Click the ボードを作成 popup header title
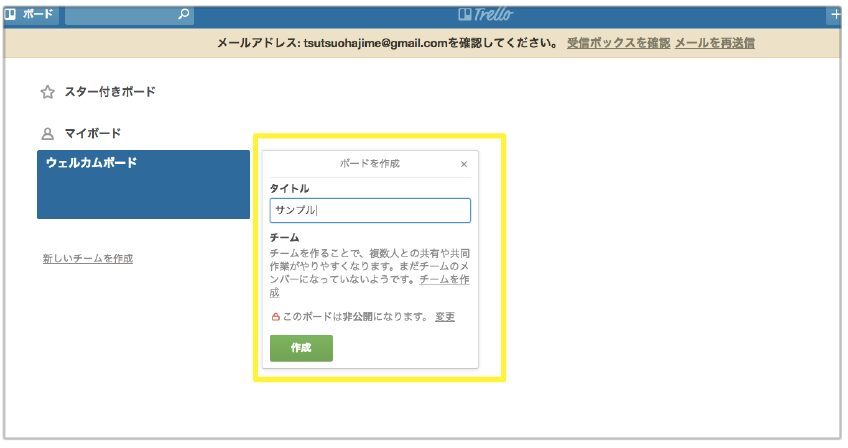Image resolution: width=848 pixels, height=448 pixels. (370, 164)
